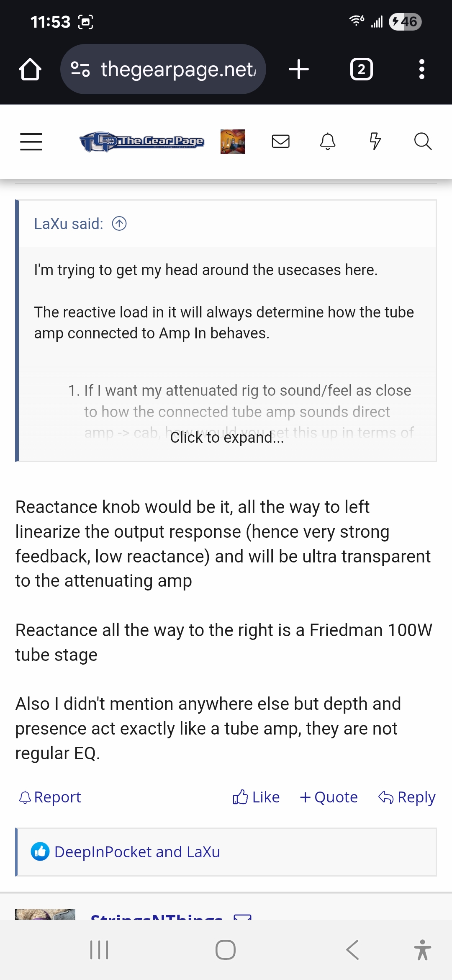Open the user avatar account menu
This screenshot has width=452, height=980.
233,142
